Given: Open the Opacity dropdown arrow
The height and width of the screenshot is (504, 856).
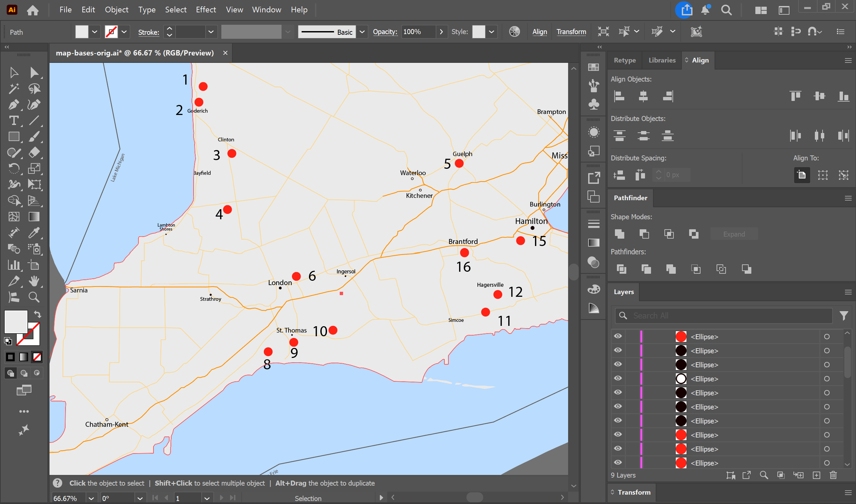Looking at the screenshot, I should [441, 32].
